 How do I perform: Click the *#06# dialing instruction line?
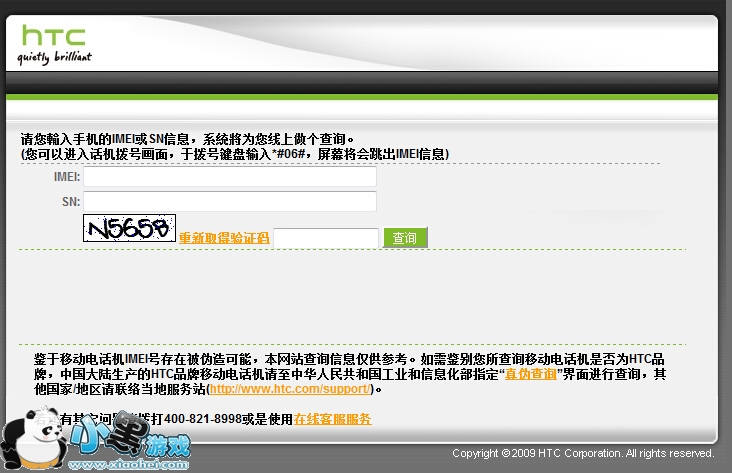(x=235, y=154)
